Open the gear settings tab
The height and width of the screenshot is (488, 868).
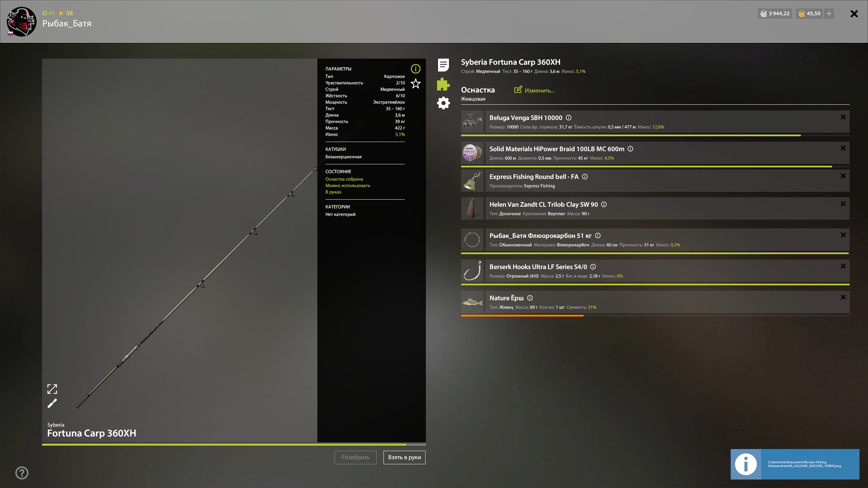[443, 103]
